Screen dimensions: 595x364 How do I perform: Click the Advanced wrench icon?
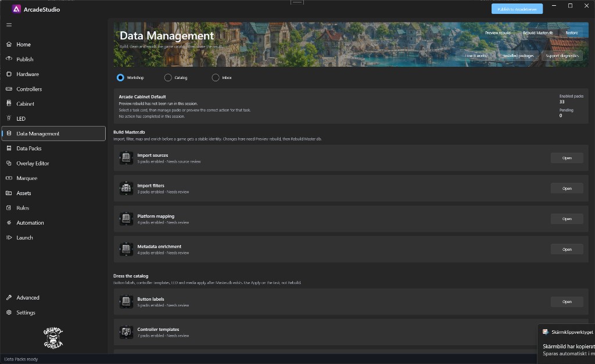click(9, 298)
